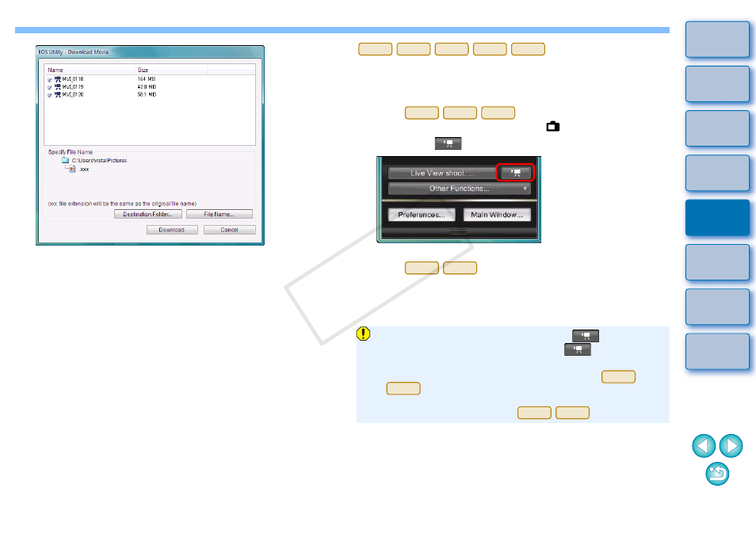Select the MVI_0120 file name
This screenshot has width=756, height=534.
[x=73, y=94]
